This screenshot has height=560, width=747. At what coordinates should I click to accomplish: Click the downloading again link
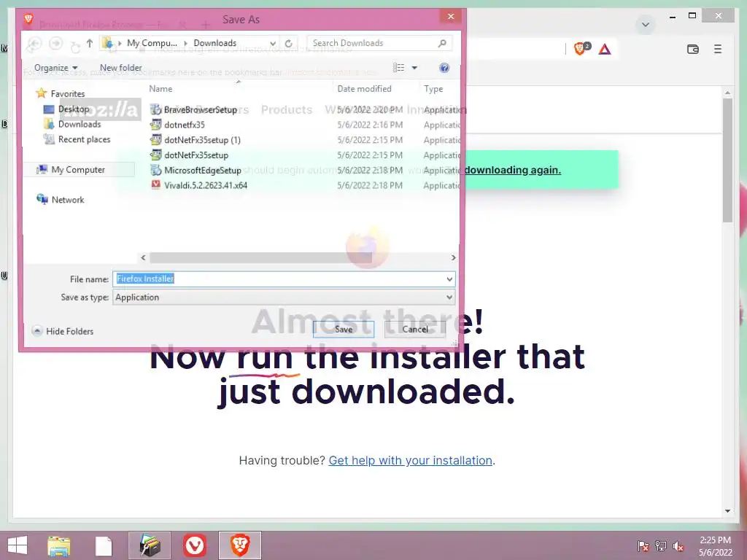pyautogui.click(x=513, y=170)
